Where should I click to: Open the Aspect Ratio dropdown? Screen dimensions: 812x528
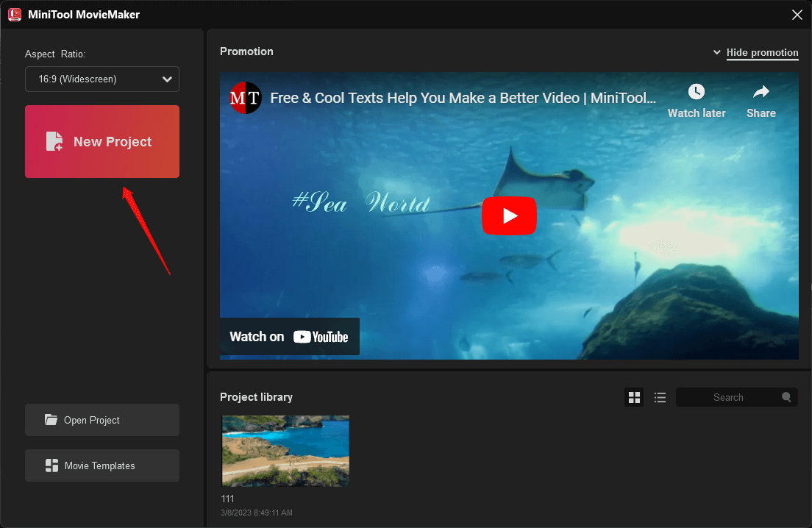tap(102, 79)
